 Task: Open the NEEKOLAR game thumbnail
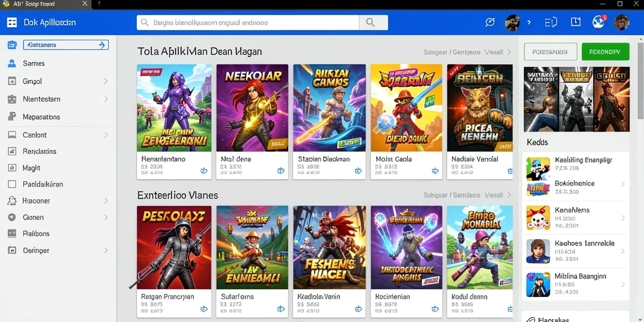(x=252, y=108)
